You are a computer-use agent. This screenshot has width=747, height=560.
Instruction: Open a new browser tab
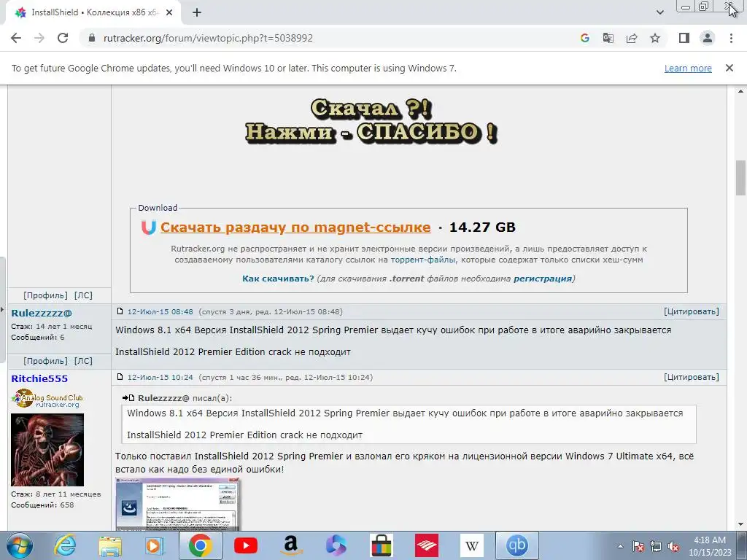[x=197, y=13]
